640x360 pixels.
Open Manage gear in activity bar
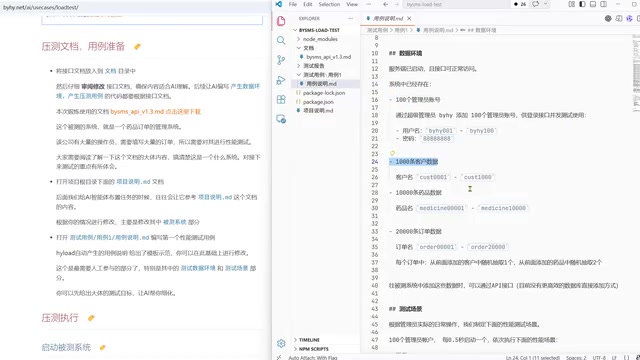click(281, 343)
